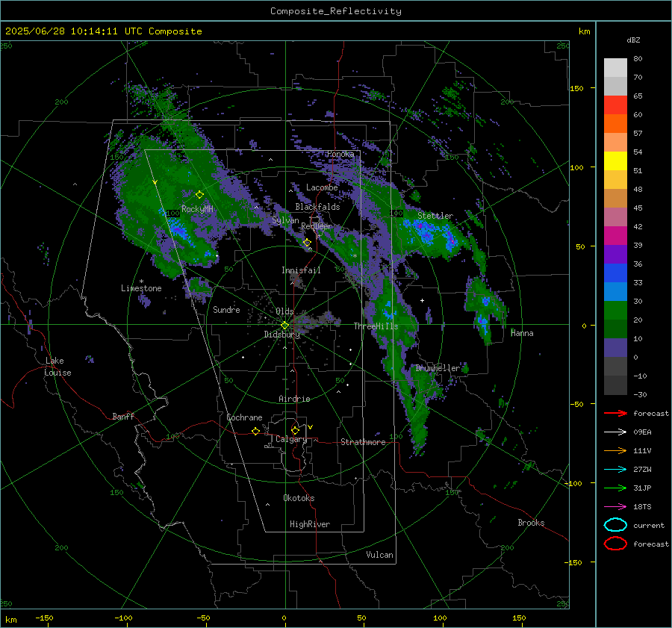Viewport: 672px width, 628px height.
Task: Click the Okotoks city label
Action: (x=299, y=498)
